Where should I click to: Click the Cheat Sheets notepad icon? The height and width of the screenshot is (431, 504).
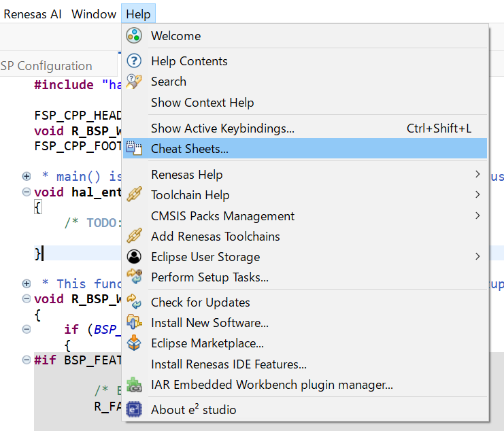tap(134, 148)
